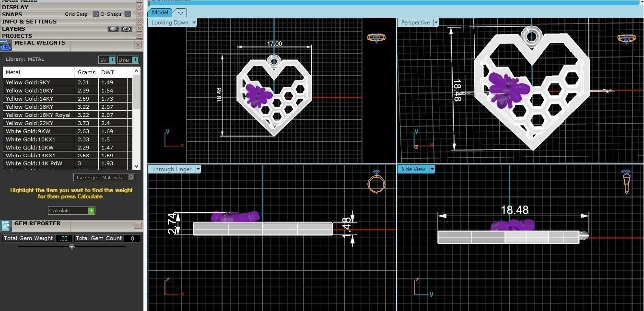Viewport: 644px width, 311px height.
Task: Click the Total Gem Weight value field
Action: [64, 238]
